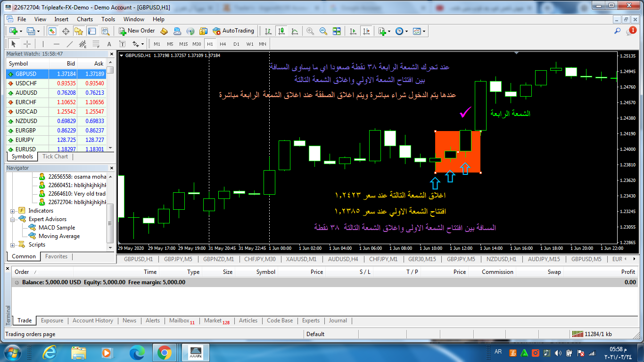The image size is (644, 362).
Task: Switch chart to candlestick display mode
Action: coord(281,31)
